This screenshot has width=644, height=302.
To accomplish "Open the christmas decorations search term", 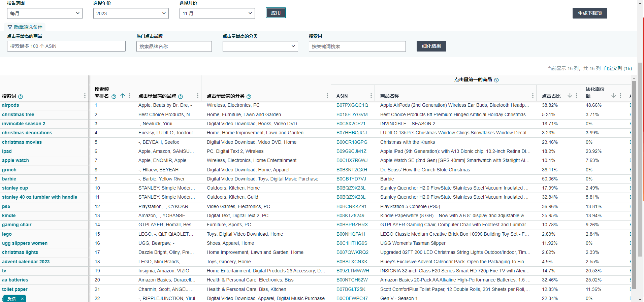I will tap(27, 133).
